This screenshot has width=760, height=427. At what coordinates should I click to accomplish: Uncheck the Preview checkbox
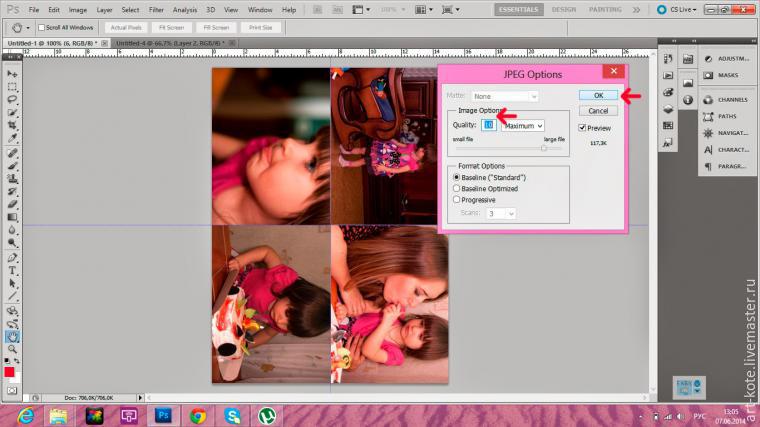[582, 128]
